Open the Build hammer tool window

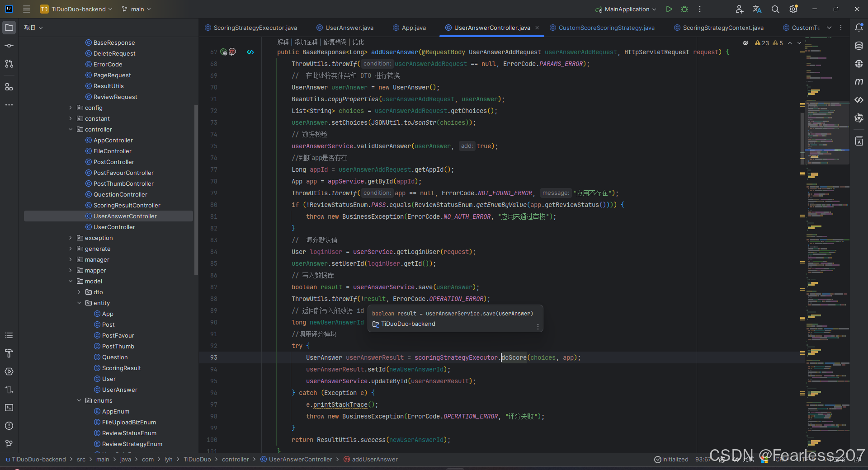pos(9,353)
